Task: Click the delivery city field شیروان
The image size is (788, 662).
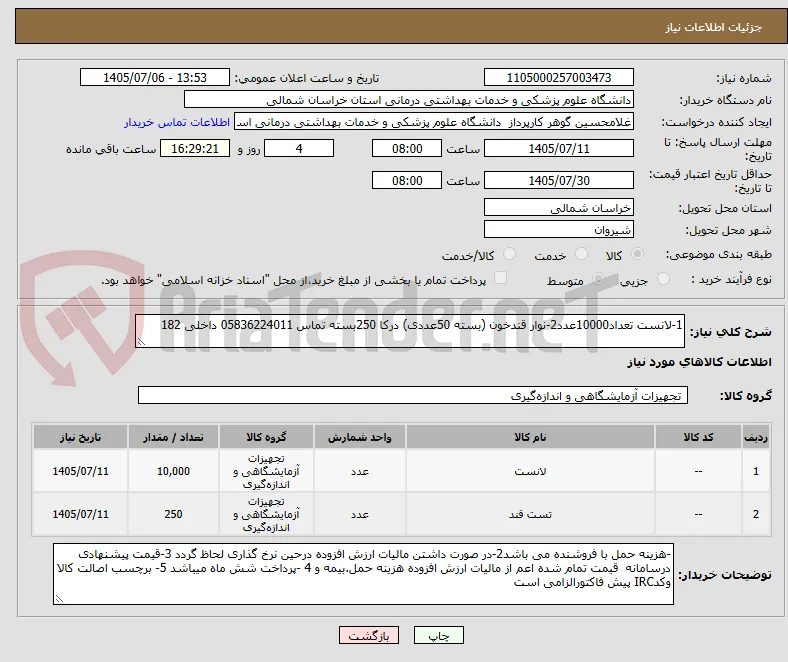Action: [x=559, y=230]
